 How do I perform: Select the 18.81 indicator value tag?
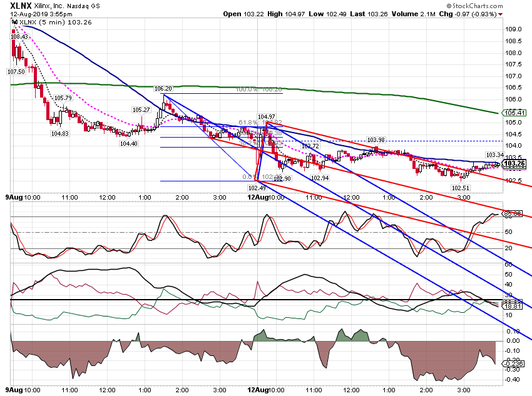(513, 306)
